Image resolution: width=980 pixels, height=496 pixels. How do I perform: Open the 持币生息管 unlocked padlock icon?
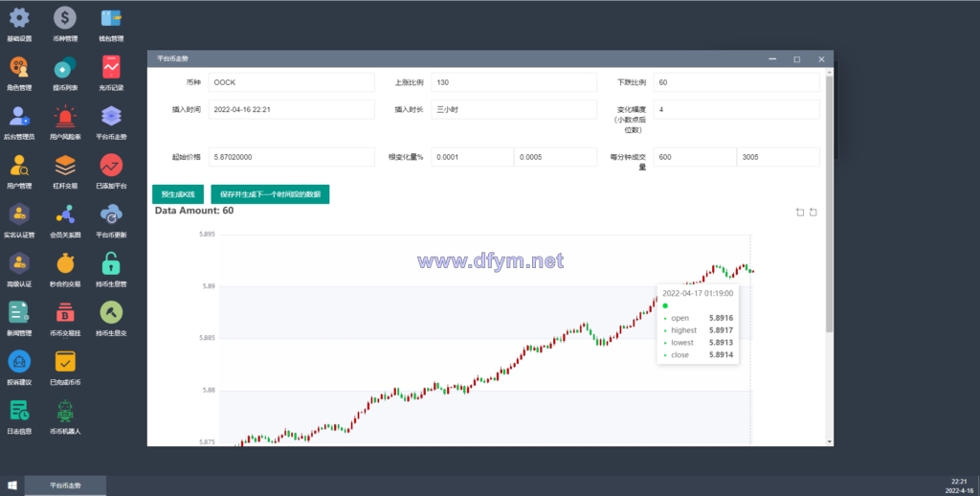click(111, 263)
